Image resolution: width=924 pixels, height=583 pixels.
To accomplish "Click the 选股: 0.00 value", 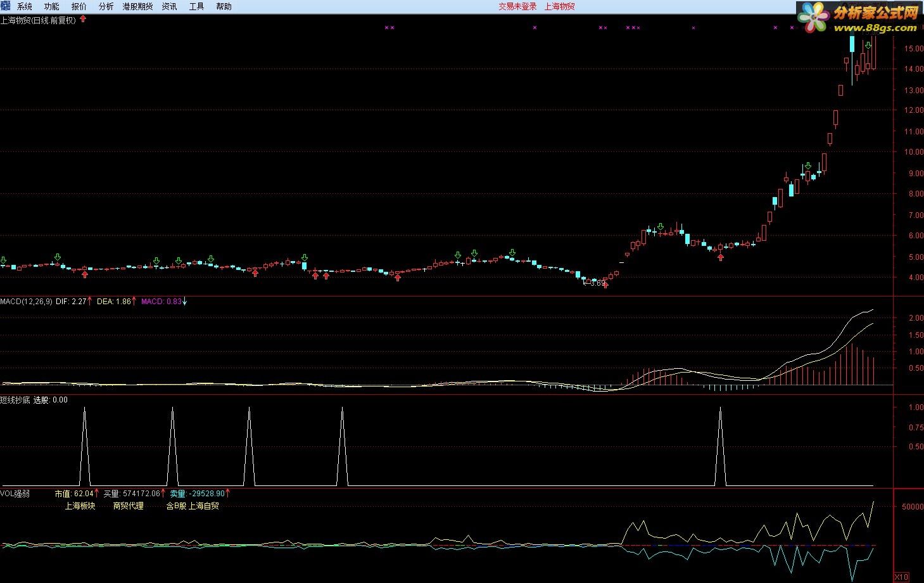I will click(51, 400).
